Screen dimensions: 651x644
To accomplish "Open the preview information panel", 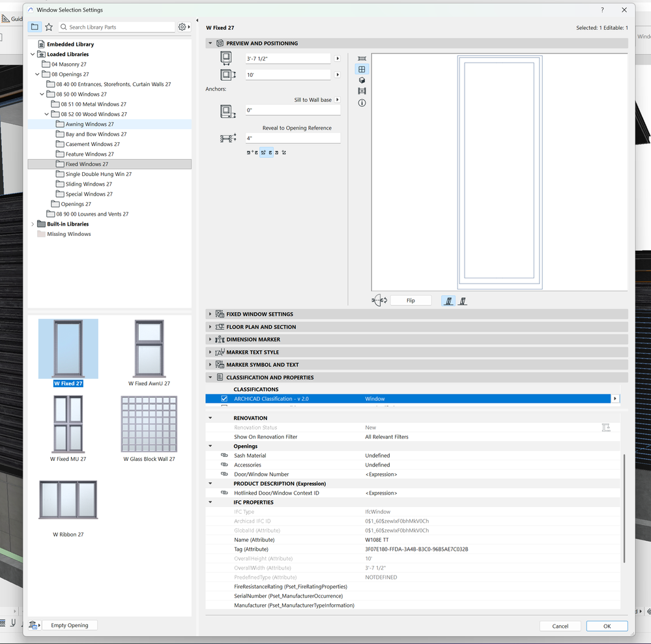I will [362, 102].
